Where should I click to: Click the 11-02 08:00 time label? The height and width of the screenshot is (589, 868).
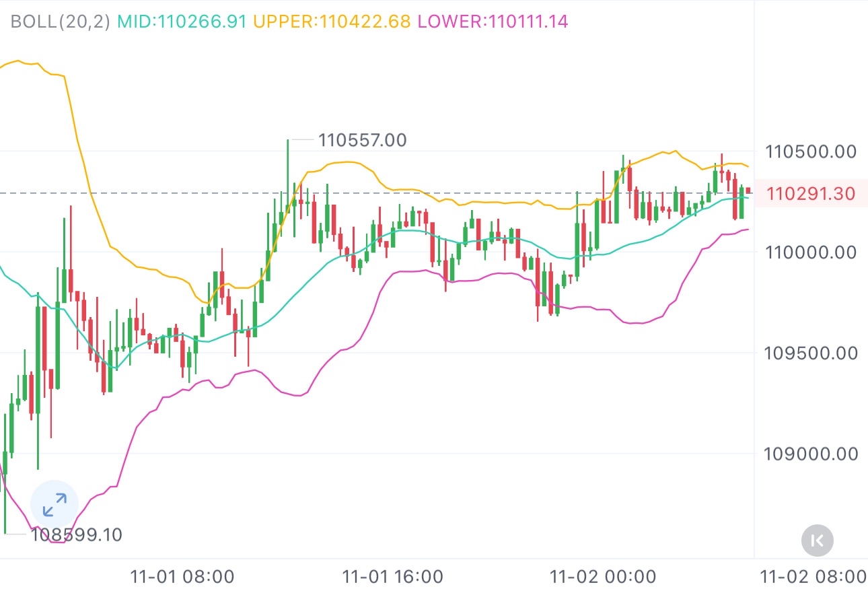(813, 577)
